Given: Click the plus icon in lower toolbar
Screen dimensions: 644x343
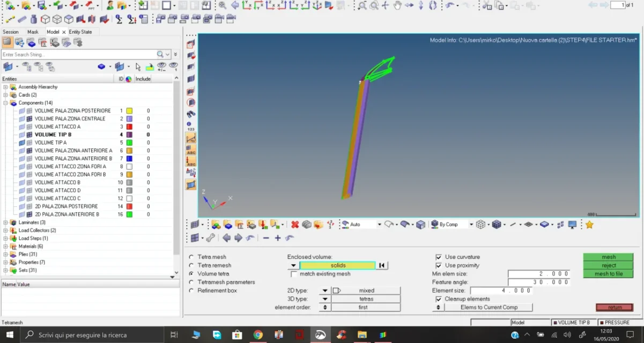Looking at the screenshot, I should 278,238.
